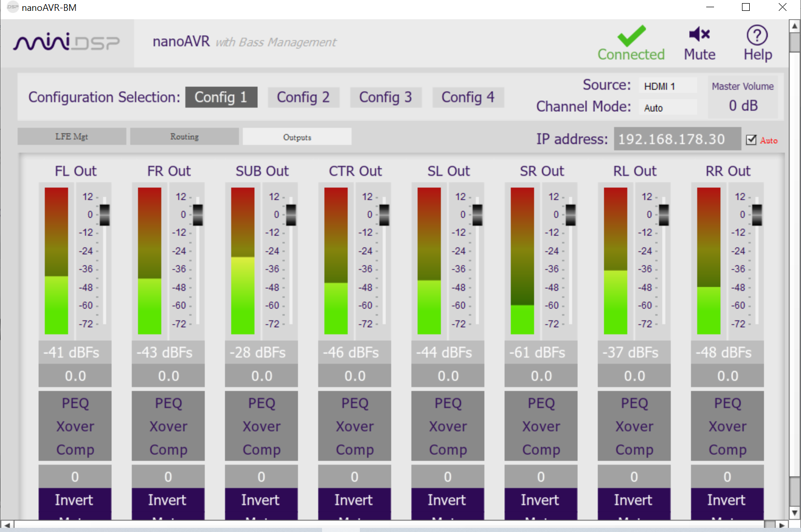
Task: Click the -61 dBFs readout under SR Out
Action: (x=541, y=352)
